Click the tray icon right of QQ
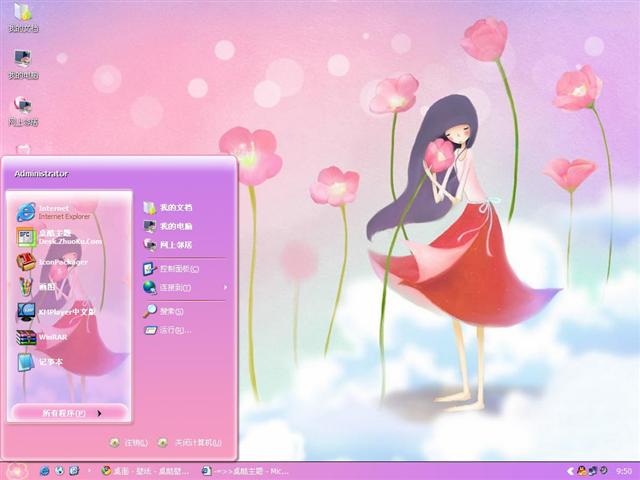Image resolution: width=640 pixels, height=480 pixels. coord(593,471)
